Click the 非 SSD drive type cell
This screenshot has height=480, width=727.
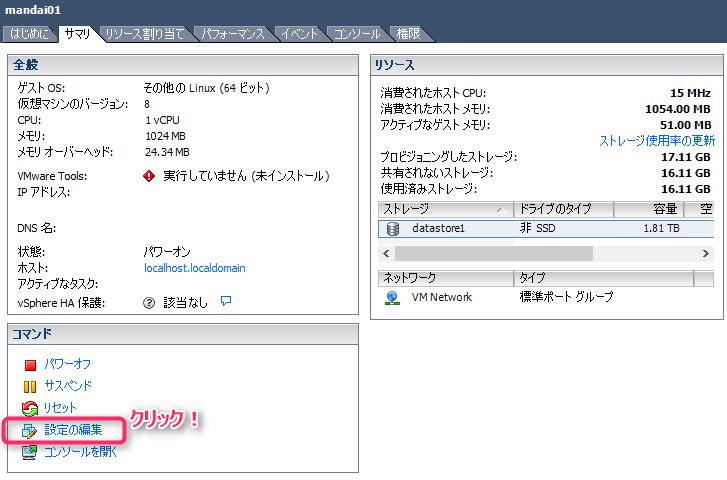click(x=537, y=229)
